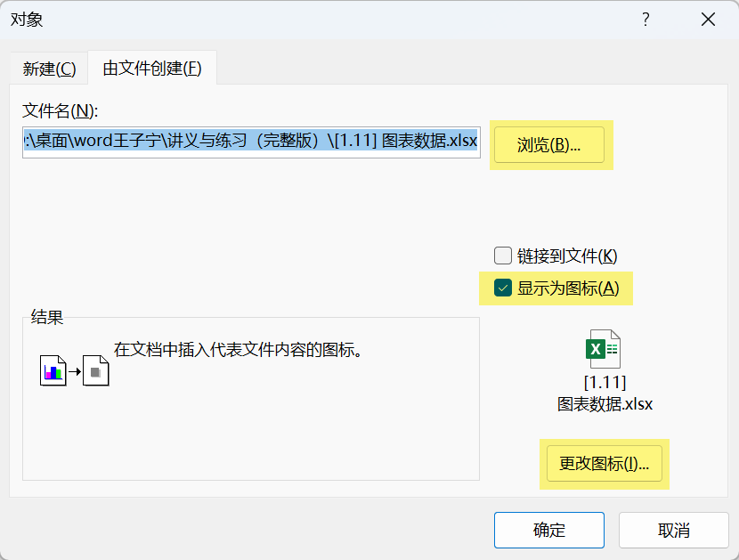
Task: Click the [1.11] 图表数据.xlsx icon caption
Action: point(605,393)
